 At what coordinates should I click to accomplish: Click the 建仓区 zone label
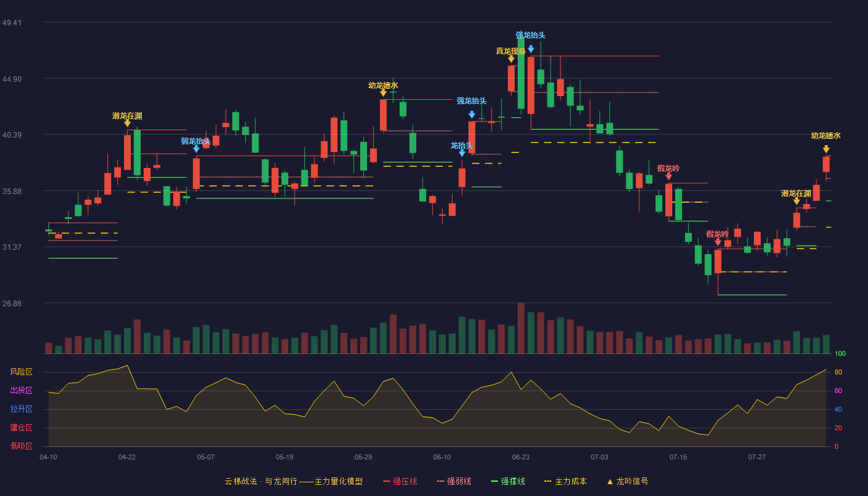[x=22, y=428]
